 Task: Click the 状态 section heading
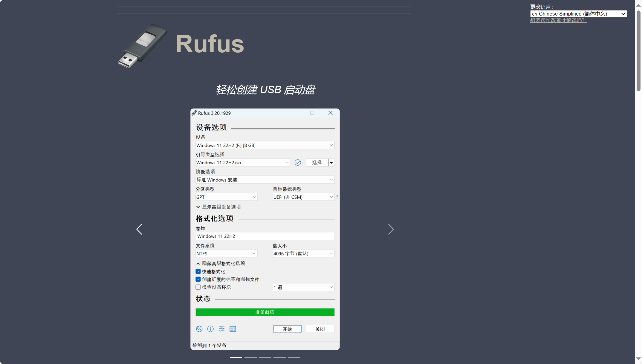click(203, 299)
